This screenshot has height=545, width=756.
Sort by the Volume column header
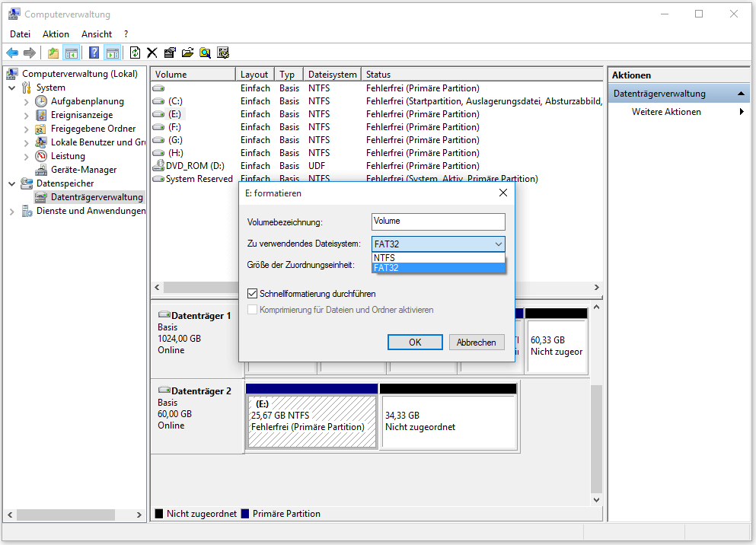(x=193, y=74)
